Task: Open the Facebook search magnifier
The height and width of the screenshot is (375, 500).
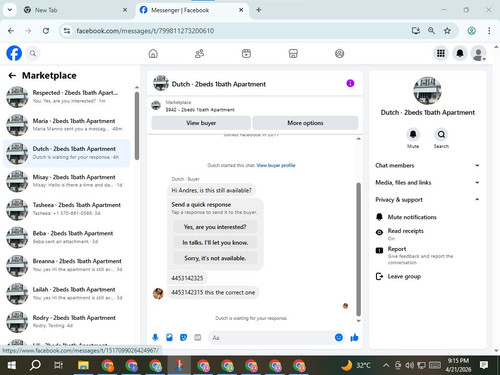Action: click(33, 53)
